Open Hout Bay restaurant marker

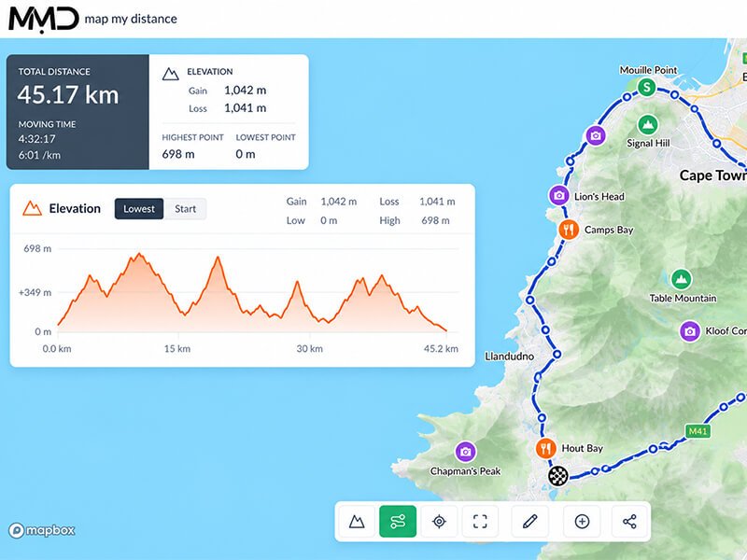coord(546,448)
